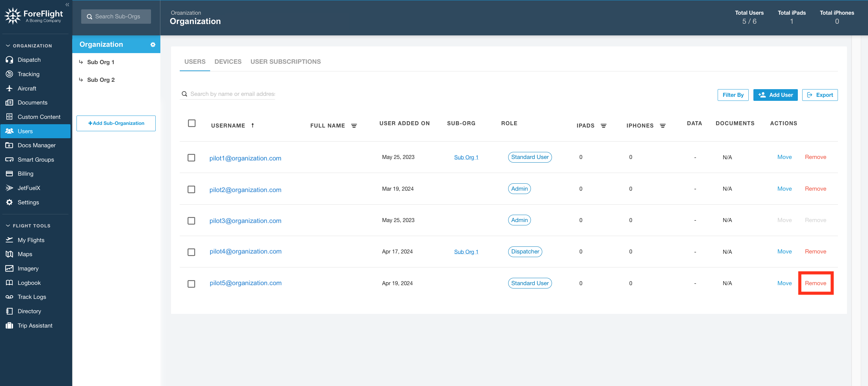Focus the Search Sub-Orgs field
The height and width of the screenshot is (386, 868).
click(x=116, y=16)
